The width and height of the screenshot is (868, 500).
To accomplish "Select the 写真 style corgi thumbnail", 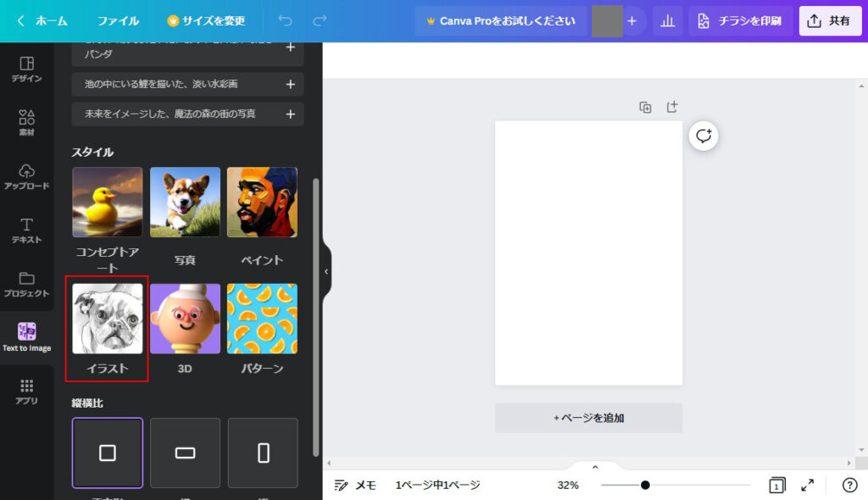I will point(185,202).
